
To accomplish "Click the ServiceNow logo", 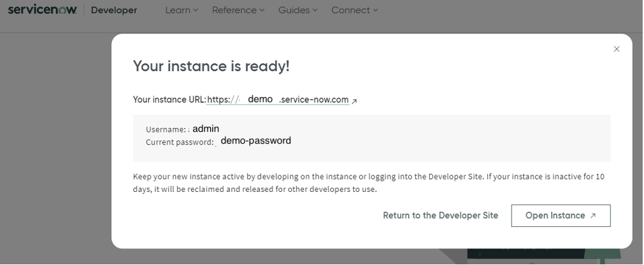I will coord(42,10).
